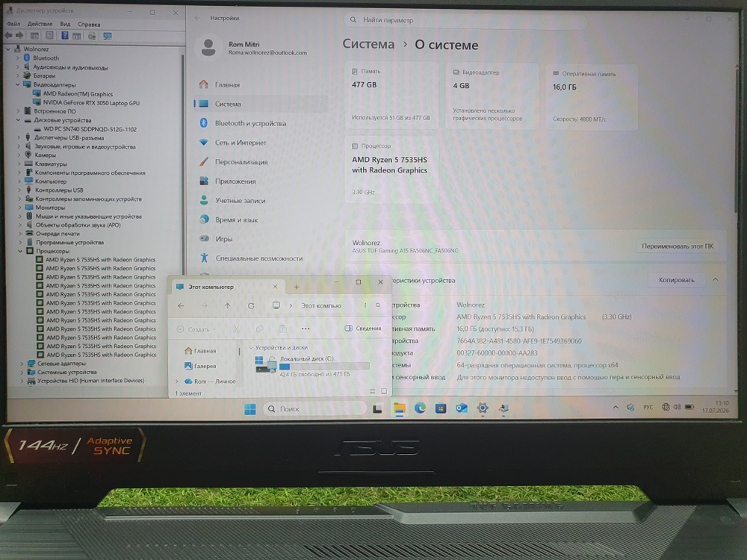Viewport: 747px width, 560px height.
Task: Select Контроллеры USB category
Action: click(x=59, y=190)
